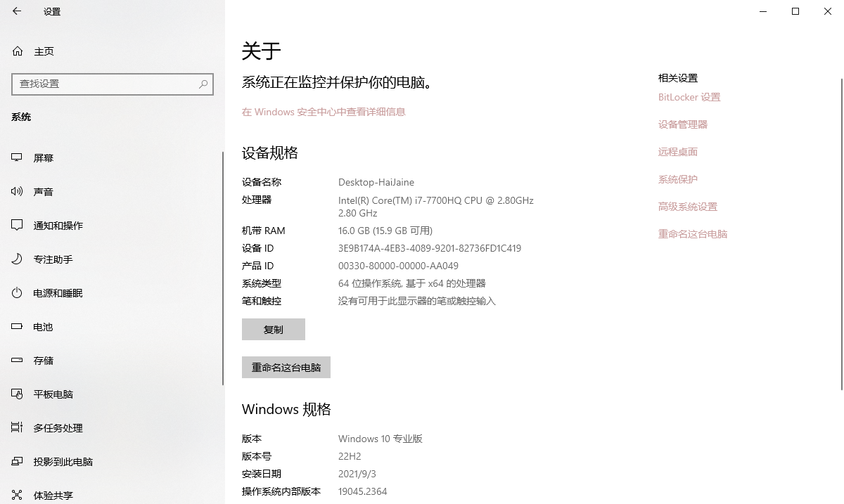The height and width of the screenshot is (504, 844).
Task: Click the 笔和触控 value text
Action: [417, 301]
